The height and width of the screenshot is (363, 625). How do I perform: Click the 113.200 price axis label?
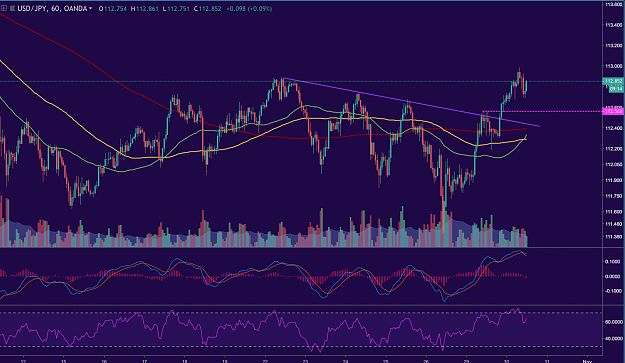[x=614, y=45]
